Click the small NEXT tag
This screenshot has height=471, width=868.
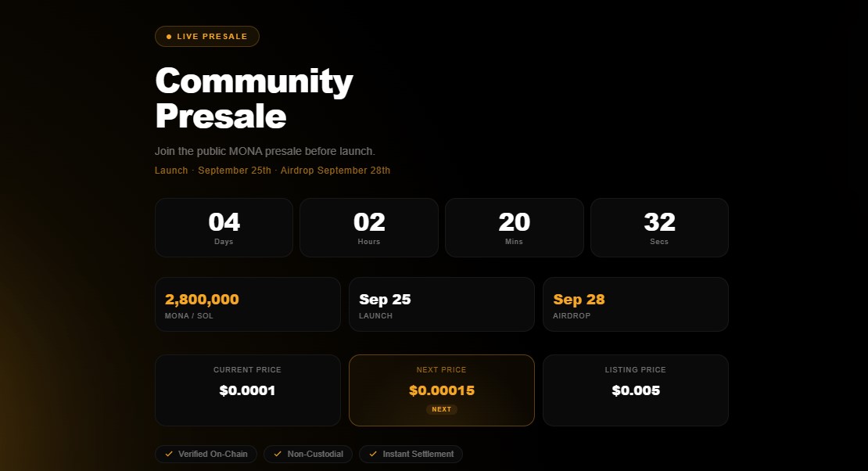click(x=442, y=409)
